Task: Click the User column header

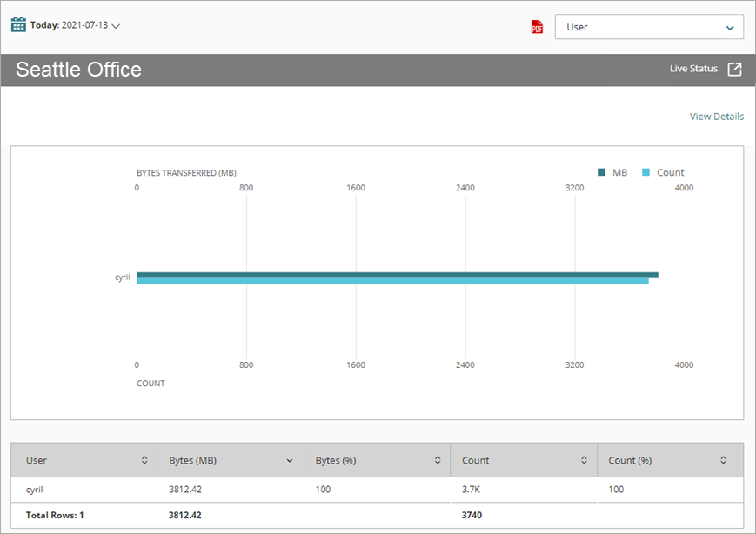Action: 37,460
